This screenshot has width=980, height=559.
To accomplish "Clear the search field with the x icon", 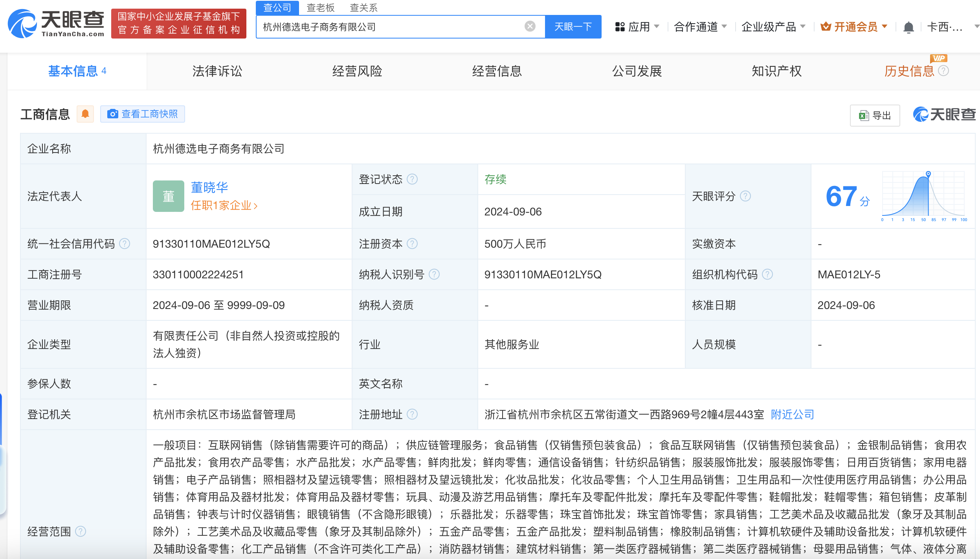I will 530,26.
